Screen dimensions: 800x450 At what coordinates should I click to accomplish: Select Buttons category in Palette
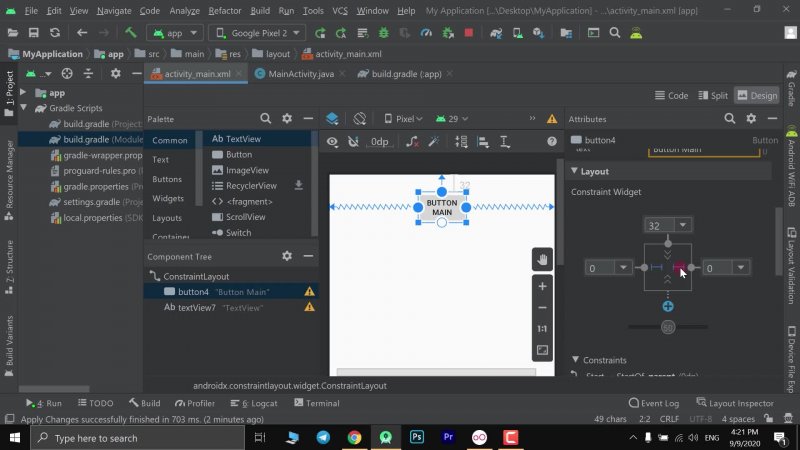167,179
